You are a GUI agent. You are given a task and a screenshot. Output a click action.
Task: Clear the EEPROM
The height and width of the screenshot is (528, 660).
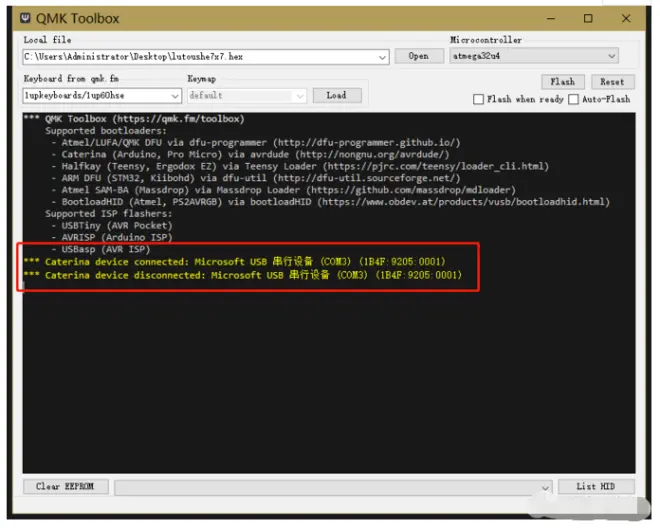[x=65, y=487]
